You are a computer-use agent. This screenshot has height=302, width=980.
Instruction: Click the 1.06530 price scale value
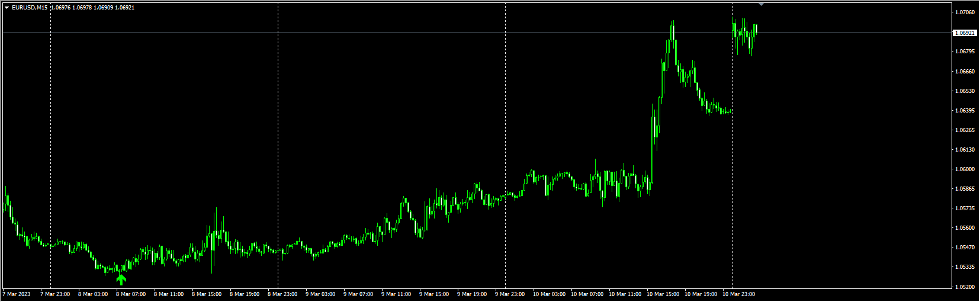[965, 91]
